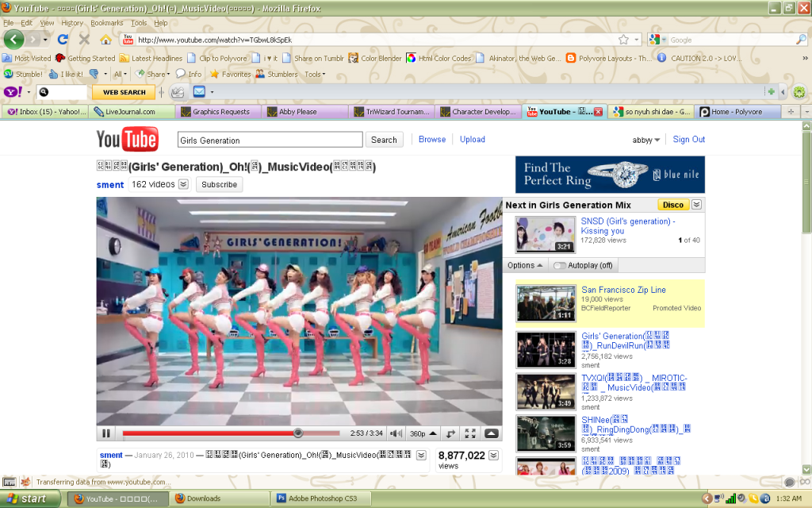The height and width of the screenshot is (508, 812).
Task: Click the Google search magnifier icon
Action: (x=801, y=40)
